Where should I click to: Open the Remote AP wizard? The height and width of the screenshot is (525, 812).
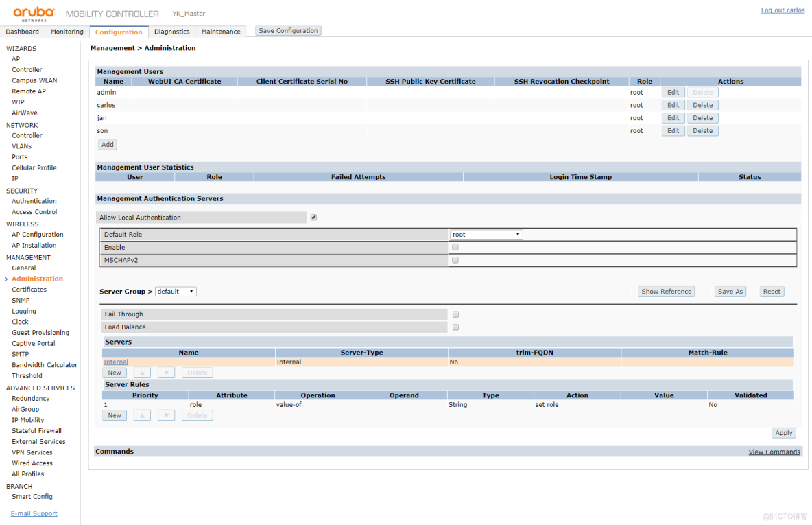click(x=29, y=91)
